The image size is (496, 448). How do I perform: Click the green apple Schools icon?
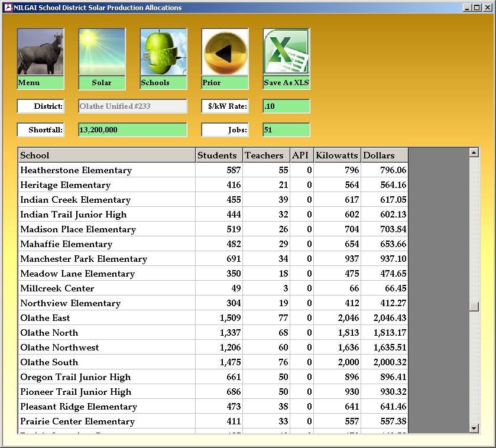[163, 53]
